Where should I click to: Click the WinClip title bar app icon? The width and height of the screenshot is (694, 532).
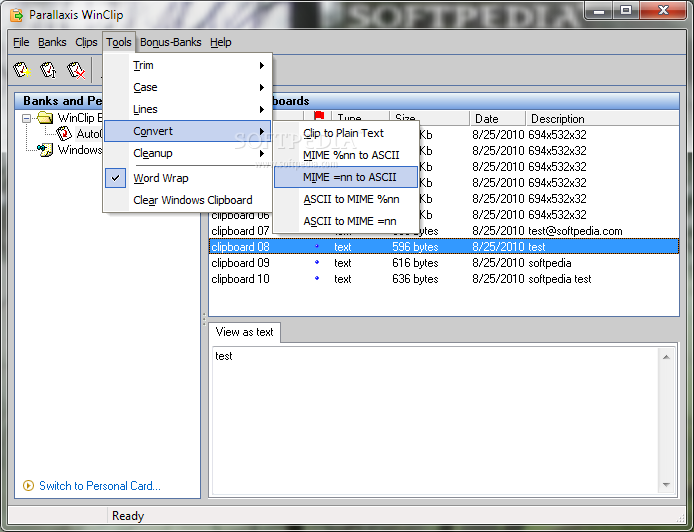click(x=17, y=15)
